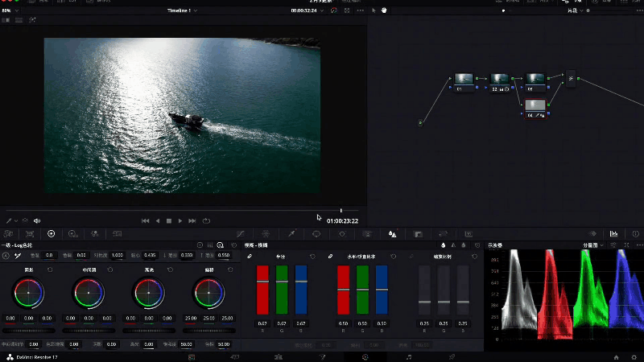Switch to Mist mode icon
The height and width of the screenshot is (362, 644).
(464, 245)
